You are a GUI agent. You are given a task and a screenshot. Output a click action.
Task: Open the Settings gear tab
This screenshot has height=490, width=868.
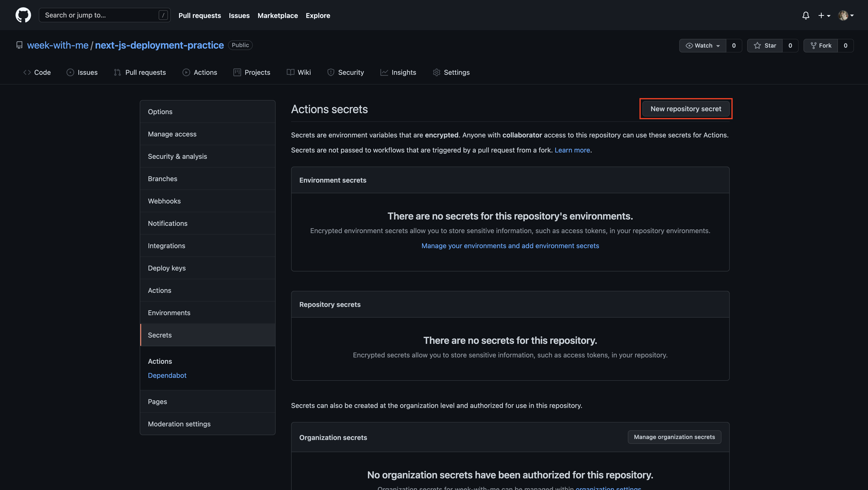451,72
